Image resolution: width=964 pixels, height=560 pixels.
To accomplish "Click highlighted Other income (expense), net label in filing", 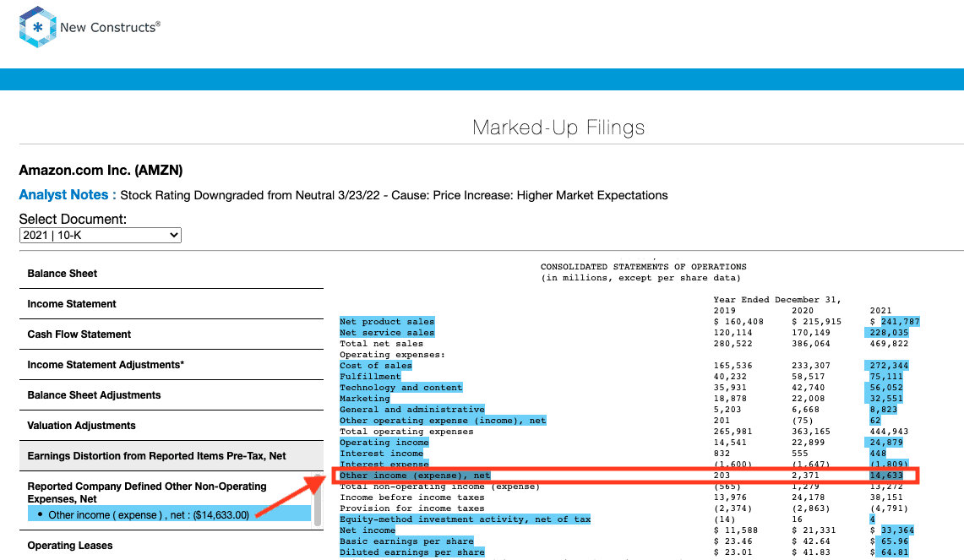I will pos(415,476).
